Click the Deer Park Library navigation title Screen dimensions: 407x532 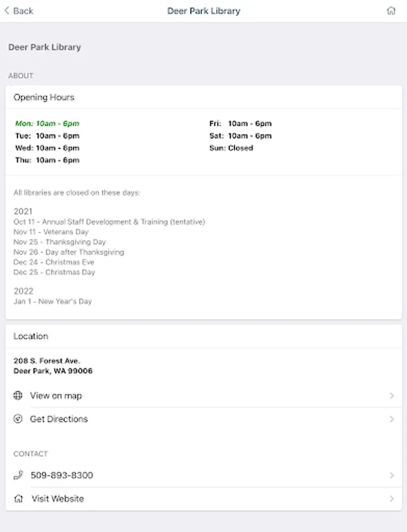pyautogui.click(x=204, y=11)
